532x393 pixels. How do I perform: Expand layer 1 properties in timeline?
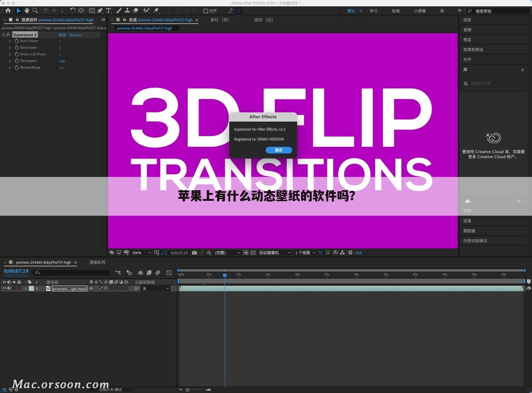pyautogui.click(x=26, y=289)
